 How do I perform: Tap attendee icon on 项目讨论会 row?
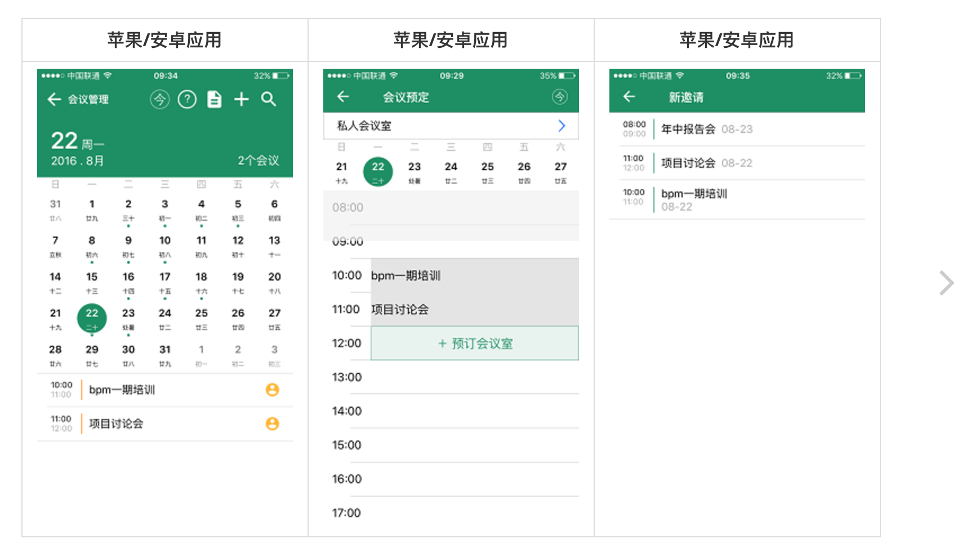click(x=273, y=424)
